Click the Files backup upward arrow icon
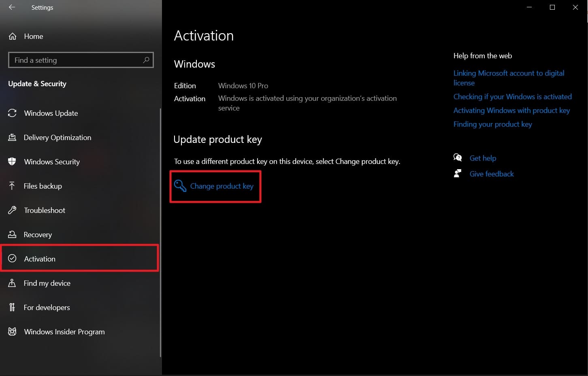588x376 pixels. pos(12,186)
